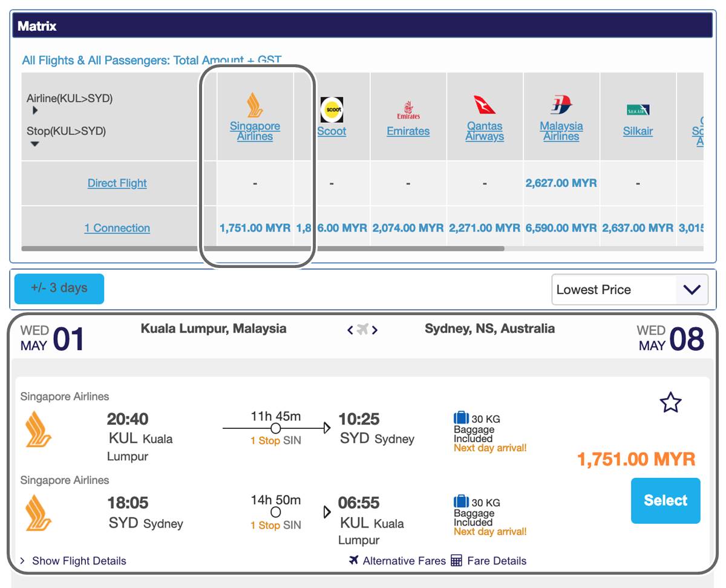Click the plane icon beside Alternative Fares

[x=354, y=560]
